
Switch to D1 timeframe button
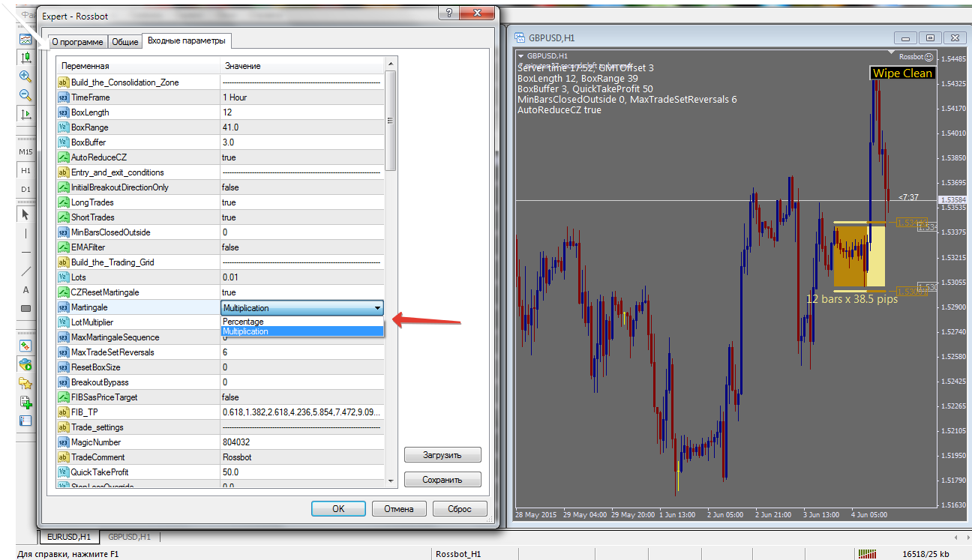tap(25, 189)
